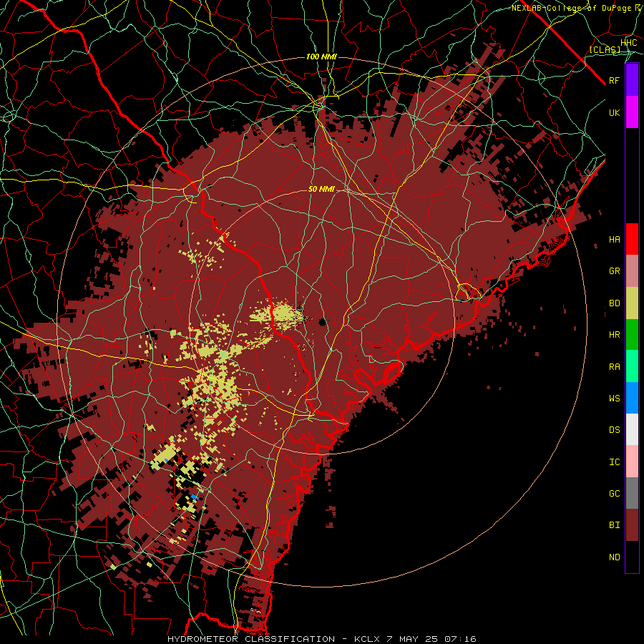Click the HYDROMETEOR CLASSIFICATION KCLX title caption
The width and height of the screenshot is (644, 644).
(321, 639)
